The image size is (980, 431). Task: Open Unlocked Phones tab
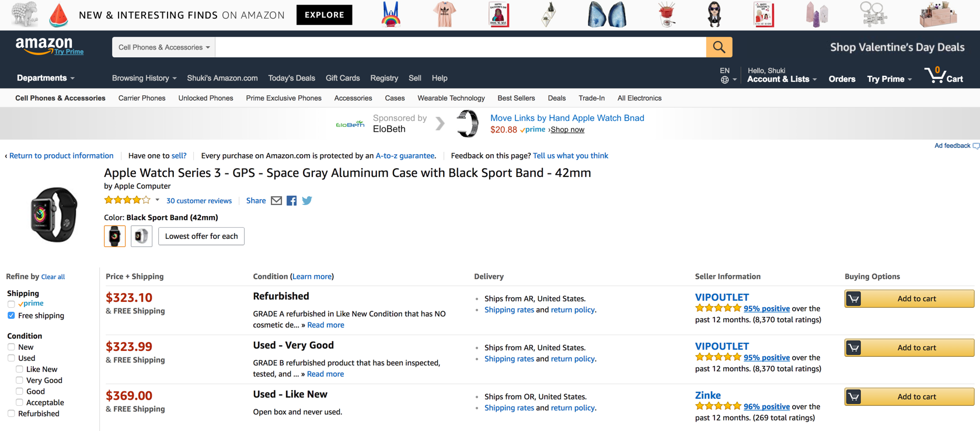pos(205,98)
